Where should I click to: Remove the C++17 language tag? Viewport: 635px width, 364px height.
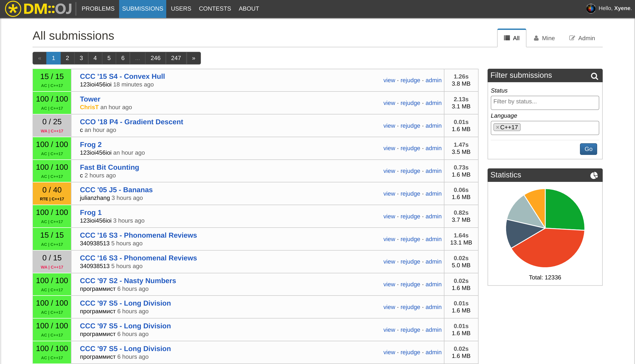[x=498, y=127]
